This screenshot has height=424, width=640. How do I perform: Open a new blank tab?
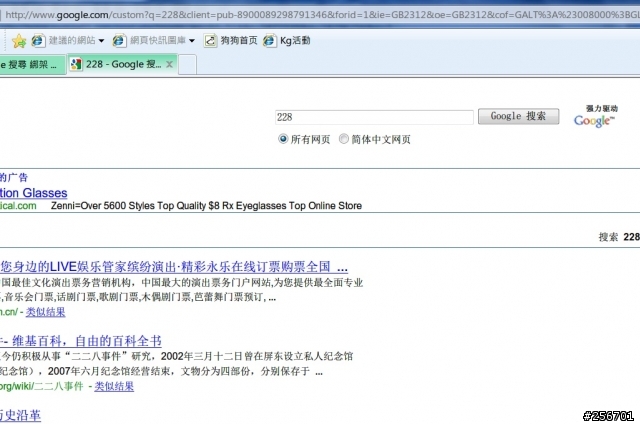187,65
